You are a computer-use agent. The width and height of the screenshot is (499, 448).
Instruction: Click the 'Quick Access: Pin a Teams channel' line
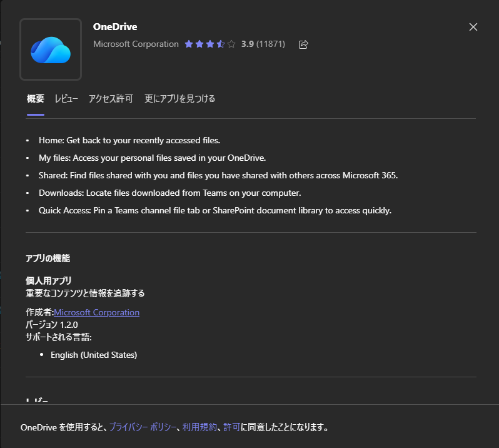[x=215, y=210]
